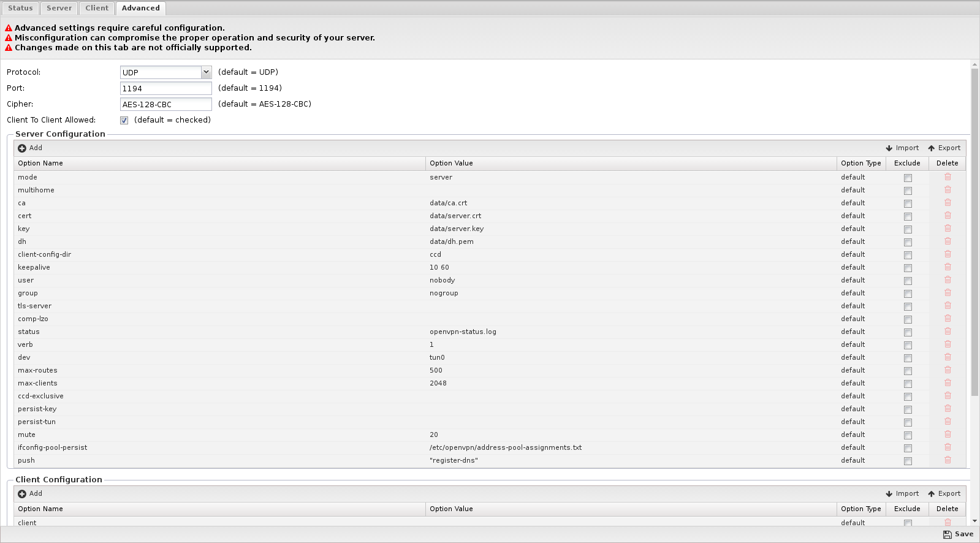Open the Server tab
The height and width of the screenshot is (543, 980).
pos(59,8)
